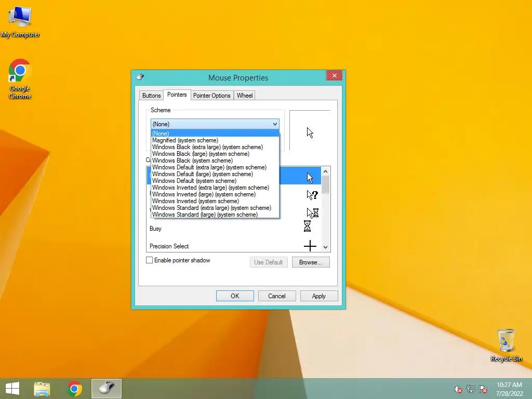This screenshot has width=532, height=399.
Task: Select the highlighted Normal Select arrow icon
Action: 310,178
